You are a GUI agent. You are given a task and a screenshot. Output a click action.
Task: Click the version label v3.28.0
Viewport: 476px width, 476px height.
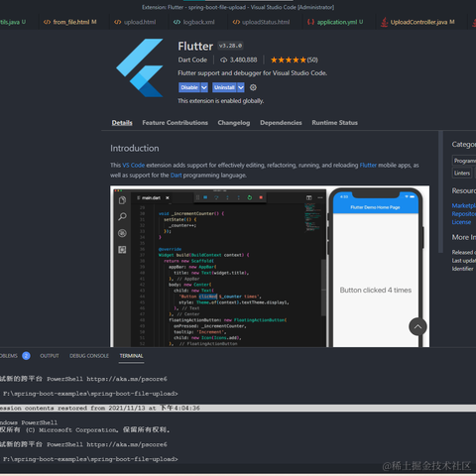pyautogui.click(x=230, y=46)
